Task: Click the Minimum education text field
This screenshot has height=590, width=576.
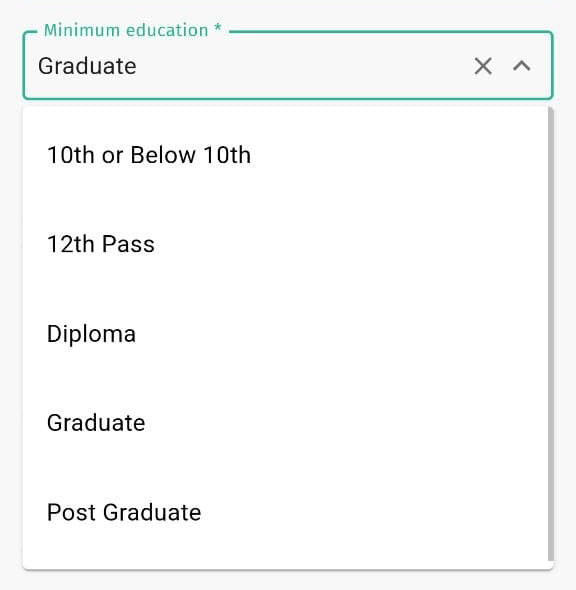Action: 288,65
